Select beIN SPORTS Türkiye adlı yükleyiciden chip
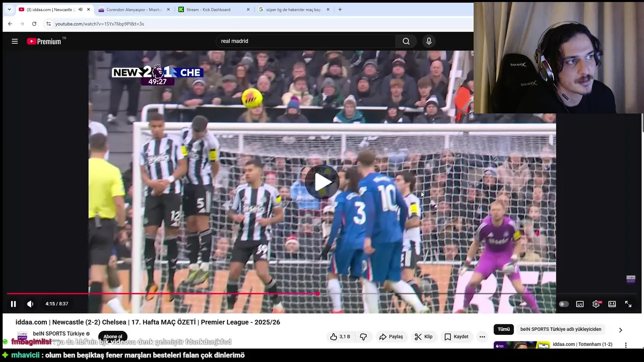Viewport: 644px width, 362px height. (x=560, y=329)
